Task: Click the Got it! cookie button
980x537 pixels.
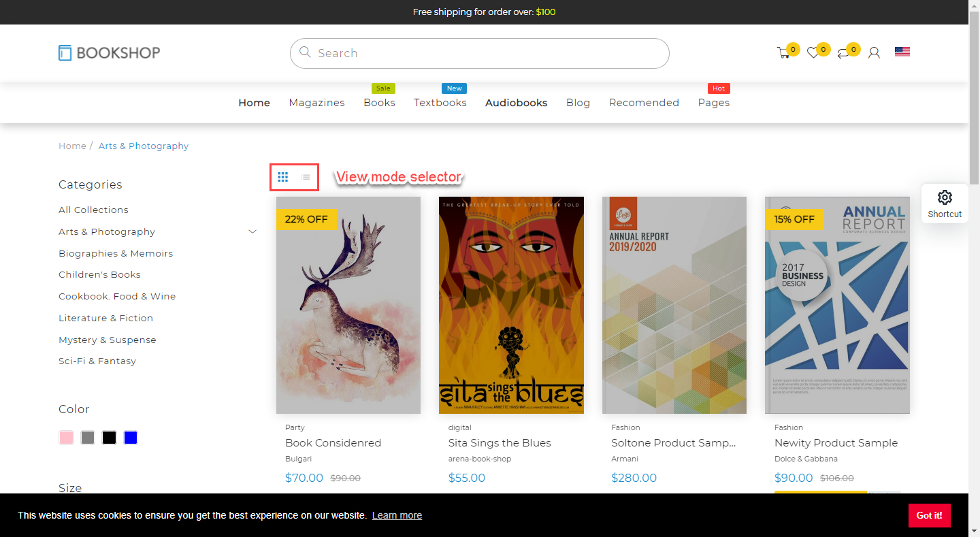Action: (x=929, y=515)
